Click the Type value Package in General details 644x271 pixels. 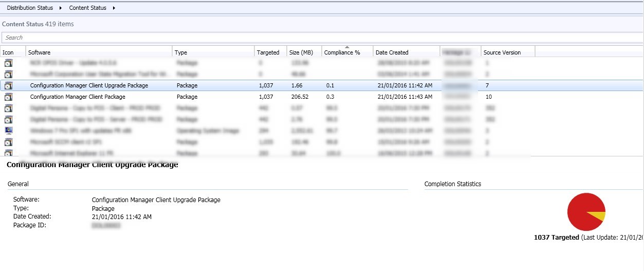[x=103, y=209]
